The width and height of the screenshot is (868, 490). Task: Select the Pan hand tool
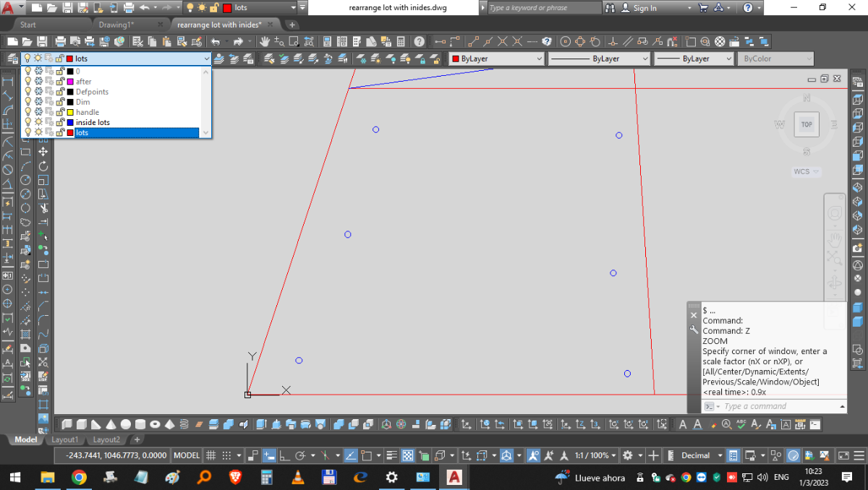click(265, 41)
